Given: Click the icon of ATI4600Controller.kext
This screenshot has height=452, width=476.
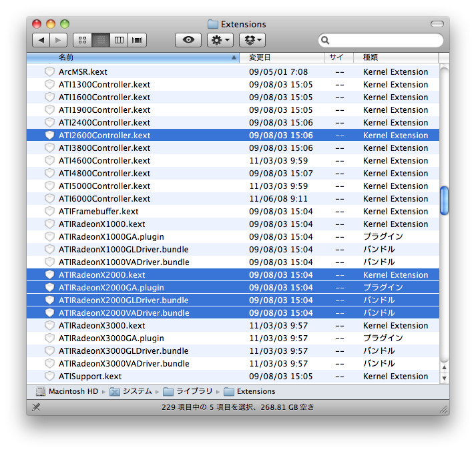Looking at the screenshot, I should (49, 161).
